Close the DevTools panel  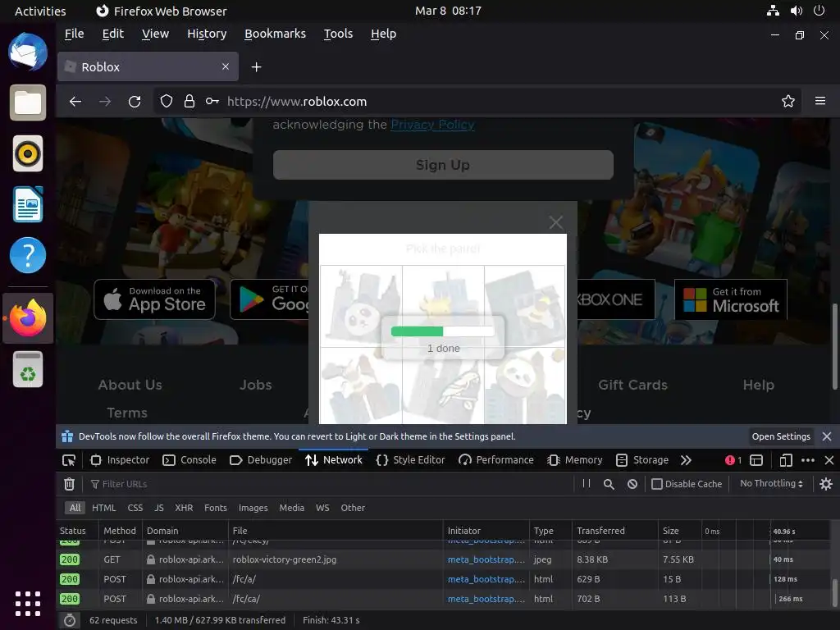(829, 460)
